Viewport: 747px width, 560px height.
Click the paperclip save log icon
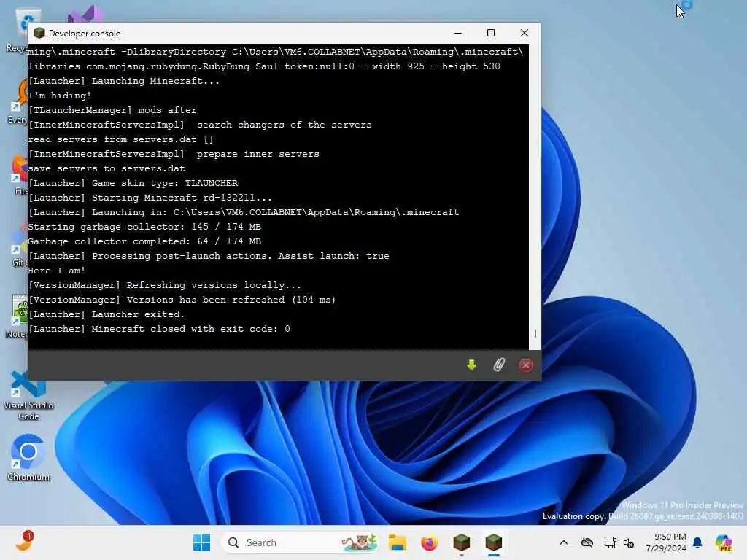(498, 365)
